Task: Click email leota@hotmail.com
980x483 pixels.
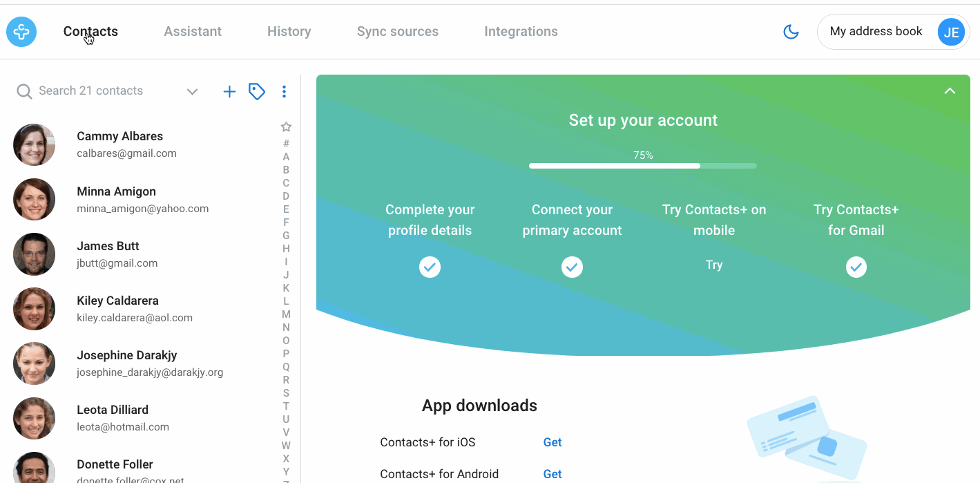Action: pyautogui.click(x=123, y=426)
